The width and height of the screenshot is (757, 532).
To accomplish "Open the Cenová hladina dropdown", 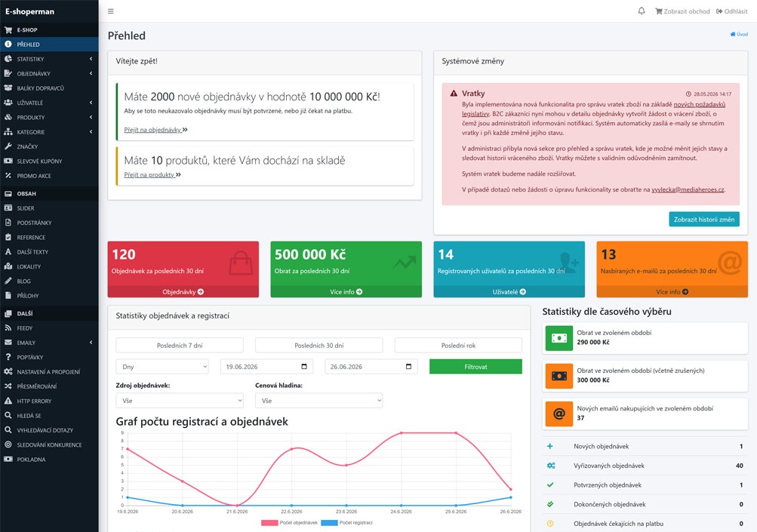I will coord(319,400).
